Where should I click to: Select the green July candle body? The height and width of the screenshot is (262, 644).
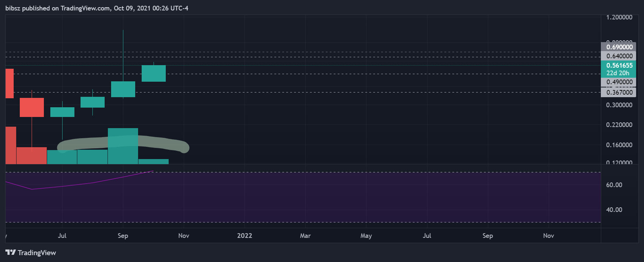click(x=62, y=112)
